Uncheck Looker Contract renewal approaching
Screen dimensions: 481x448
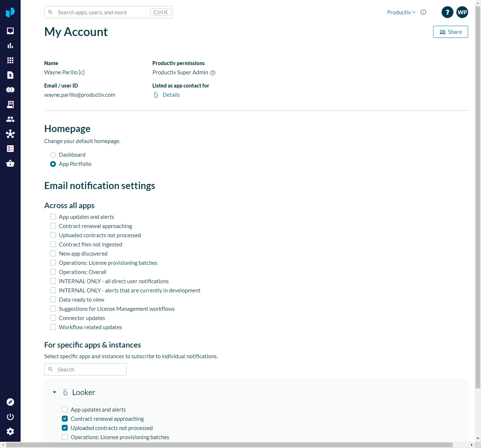65,419
